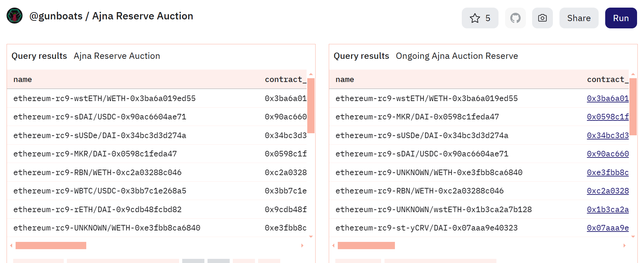644x263 pixels.
Task: Sort by name column in left table
Action: [x=23, y=79]
